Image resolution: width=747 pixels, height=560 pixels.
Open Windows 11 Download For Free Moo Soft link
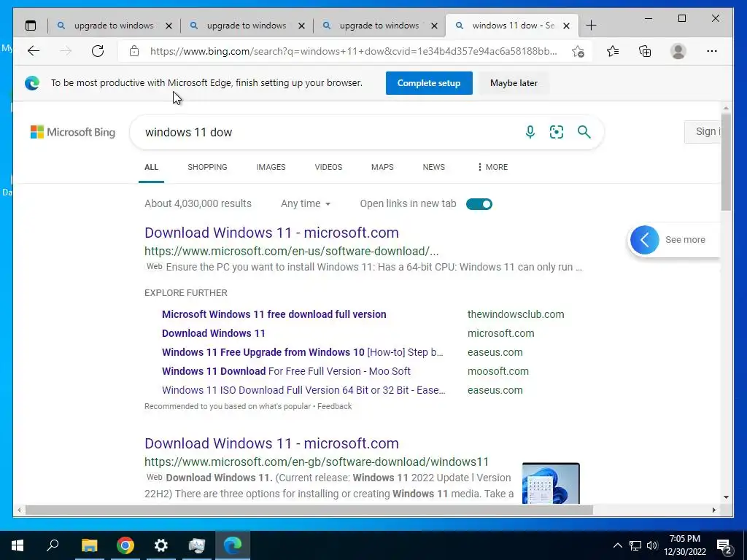coord(286,371)
